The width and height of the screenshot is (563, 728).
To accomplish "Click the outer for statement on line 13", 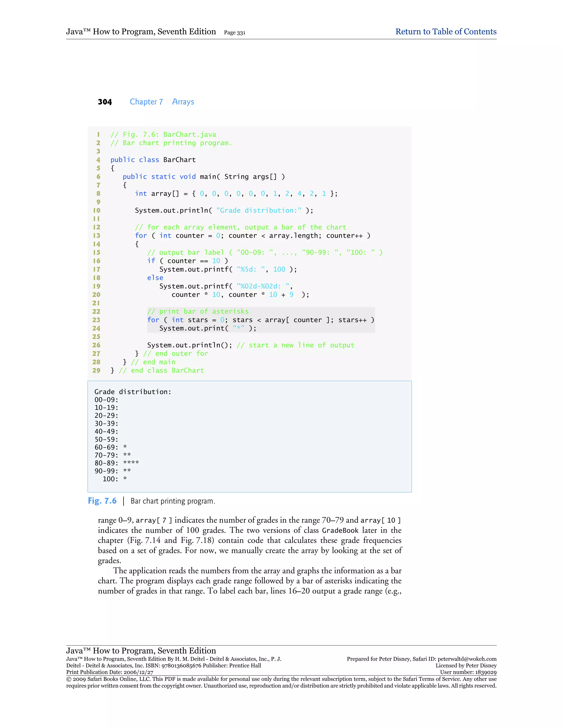I will [x=252, y=236].
